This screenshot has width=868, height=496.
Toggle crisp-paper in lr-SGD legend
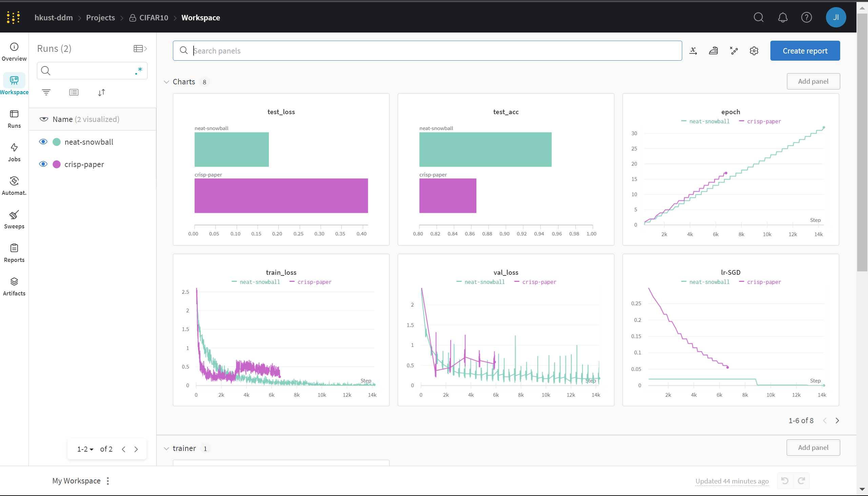[x=760, y=282]
